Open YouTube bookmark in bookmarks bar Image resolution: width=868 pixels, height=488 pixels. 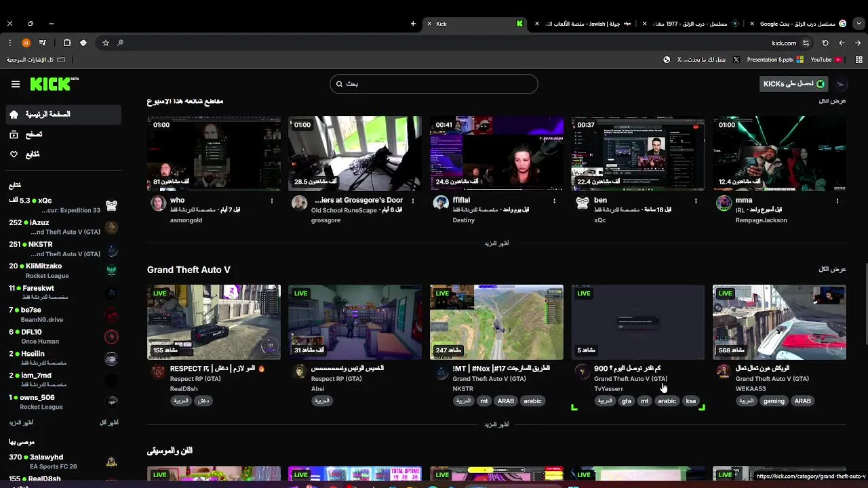[x=826, y=60]
